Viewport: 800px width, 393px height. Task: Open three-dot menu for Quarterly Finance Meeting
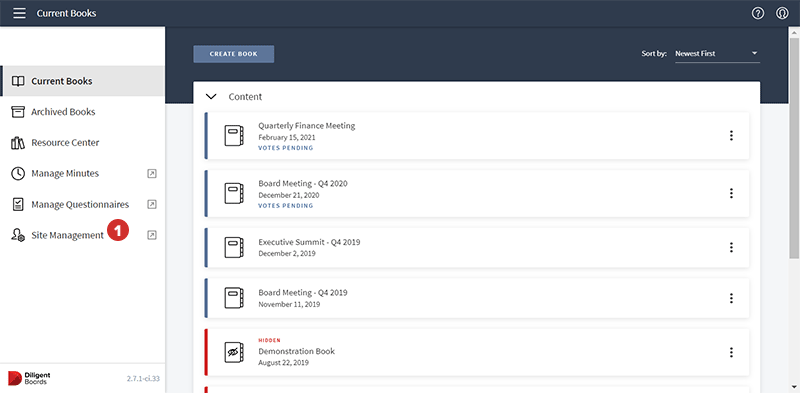(x=731, y=135)
